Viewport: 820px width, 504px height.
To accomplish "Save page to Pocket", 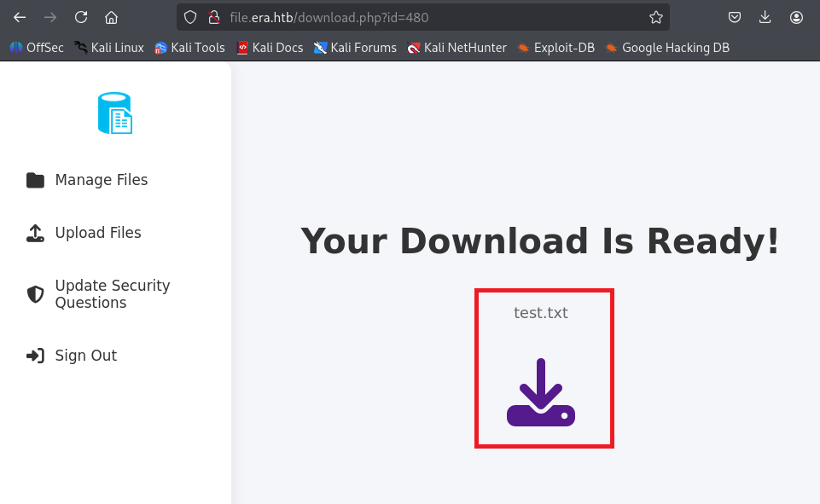I will click(734, 17).
